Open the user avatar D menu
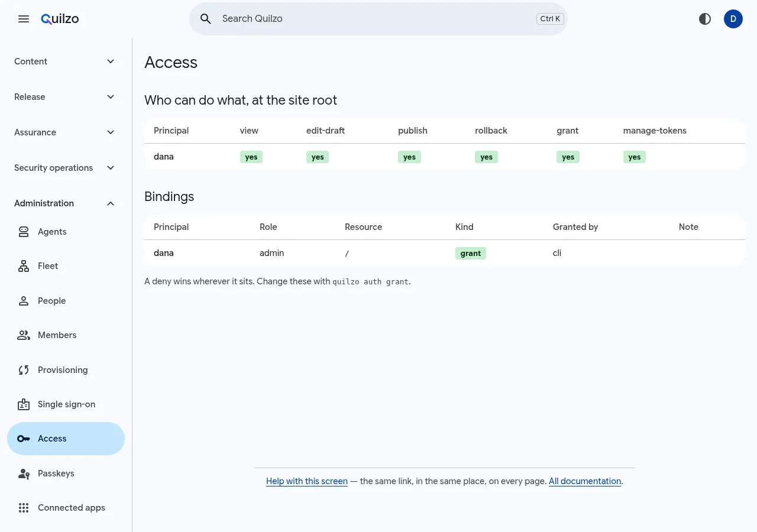Viewport: 757px width, 532px height. [733, 19]
